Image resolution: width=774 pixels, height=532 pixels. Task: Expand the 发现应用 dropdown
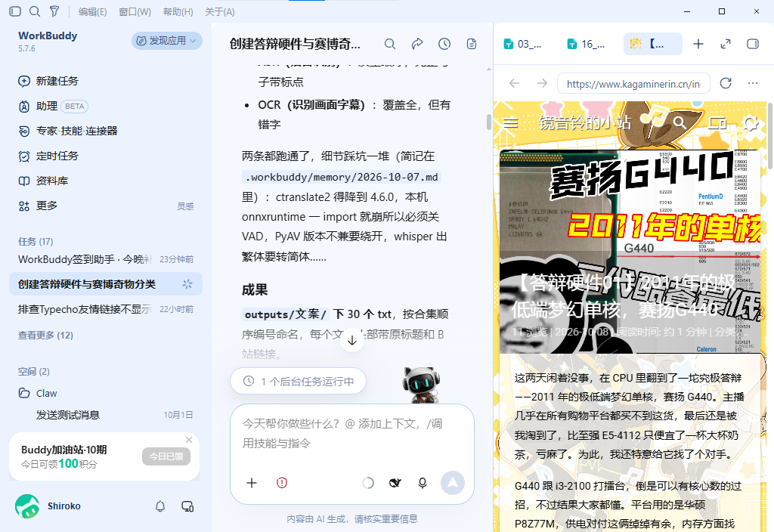167,41
